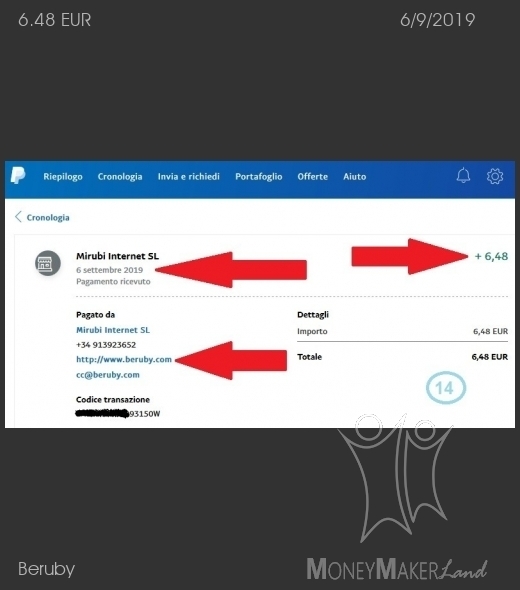Click the Mirubi Internet SL transaction title
Screen dimensions: 520x590
[x=117, y=256]
